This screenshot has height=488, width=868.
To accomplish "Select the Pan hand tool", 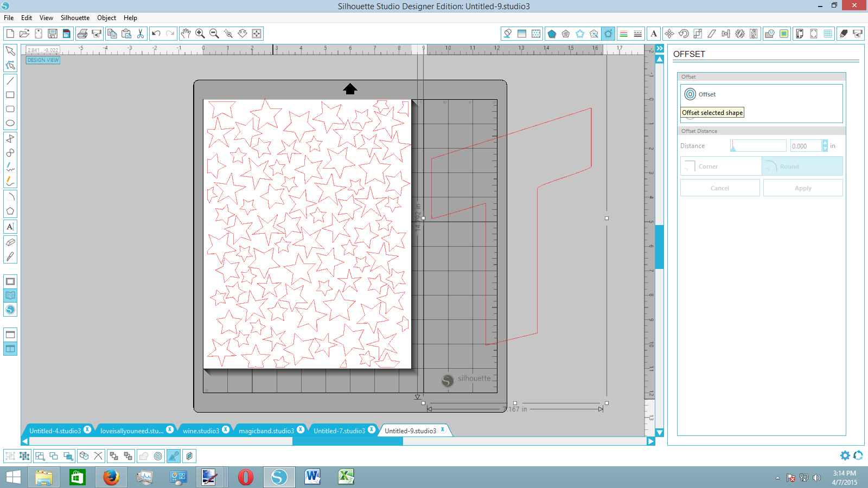I will [186, 34].
